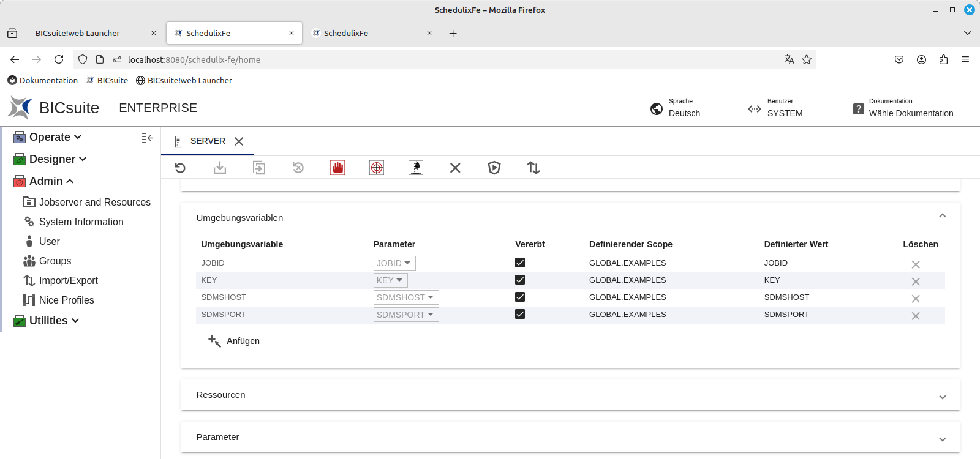This screenshot has width=980, height=459.
Task: Expand the Utilities menu
Action: (47, 321)
